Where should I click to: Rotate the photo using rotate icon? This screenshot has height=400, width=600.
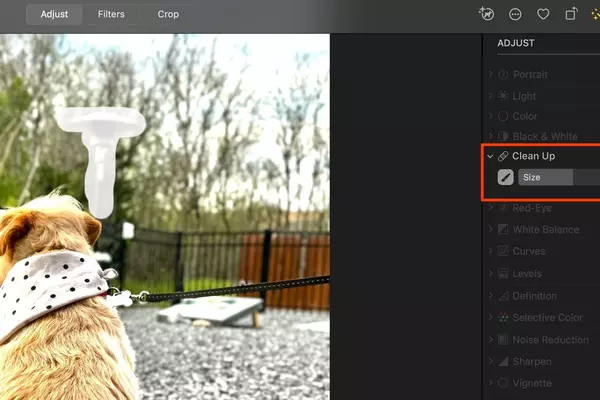(x=571, y=14)
